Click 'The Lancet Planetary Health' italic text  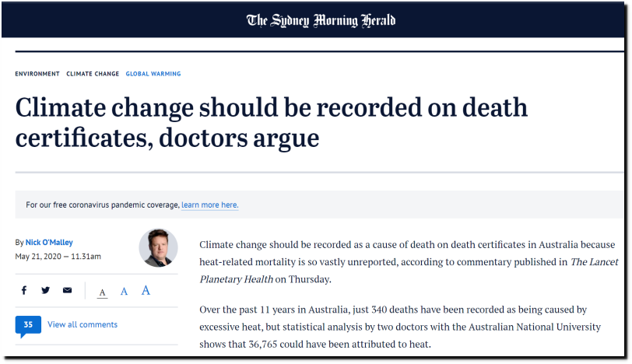pos(409,270)
